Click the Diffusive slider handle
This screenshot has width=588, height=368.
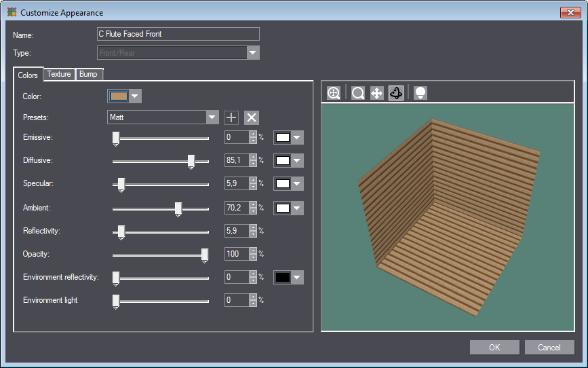click(191, 161)
